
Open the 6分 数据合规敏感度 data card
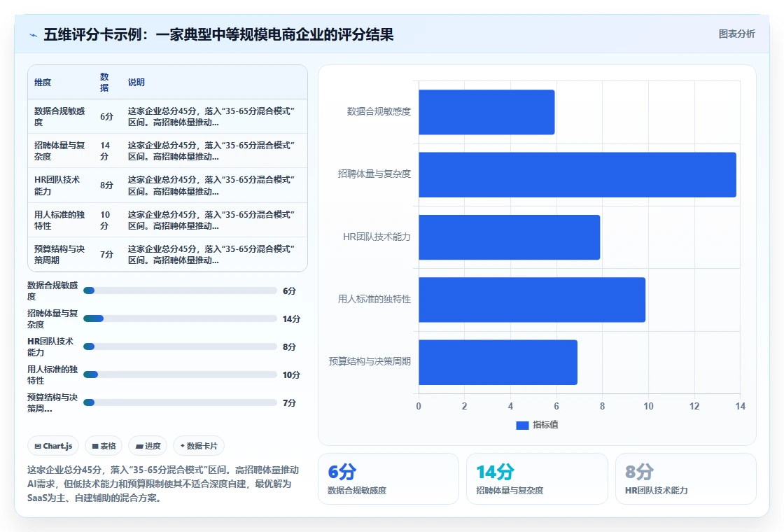click(x=388, y=479)
